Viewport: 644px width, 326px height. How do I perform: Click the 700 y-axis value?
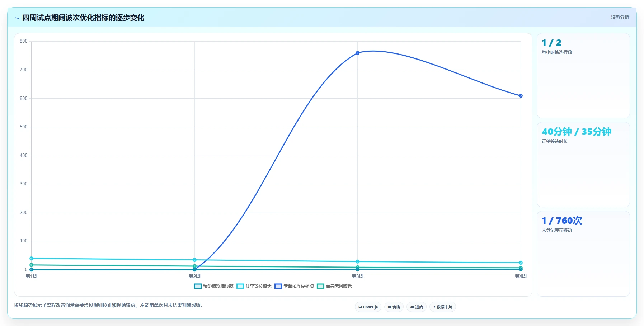point(24,70)
